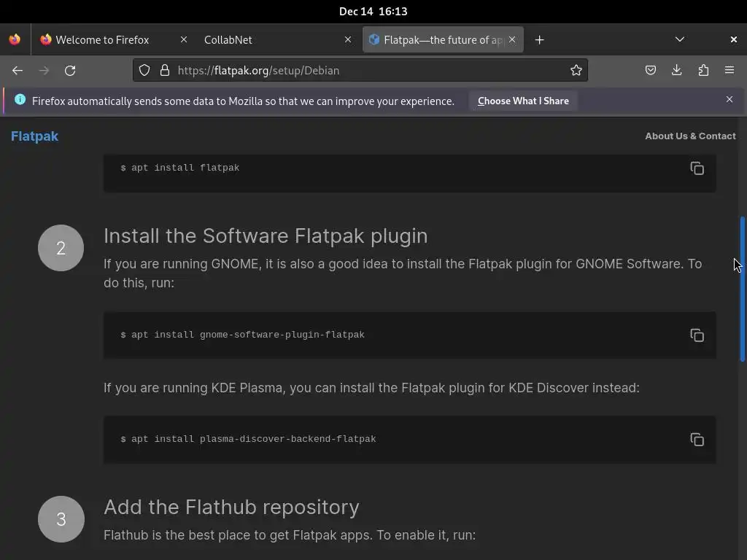
Task: Dismiss the Mozilla data notification bar
Action: pos(729,99)
